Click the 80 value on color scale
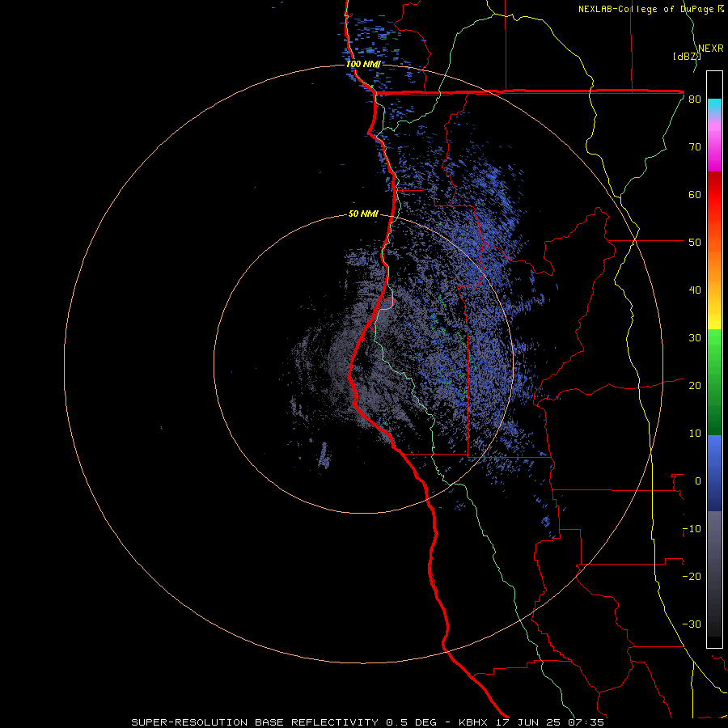Viewport: 728px width, 728px height. (x=695, y=99)
